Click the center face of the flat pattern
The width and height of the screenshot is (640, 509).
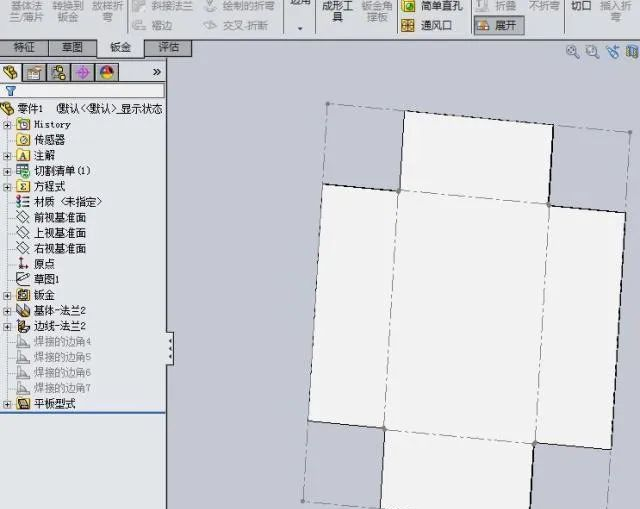(467, 316)
